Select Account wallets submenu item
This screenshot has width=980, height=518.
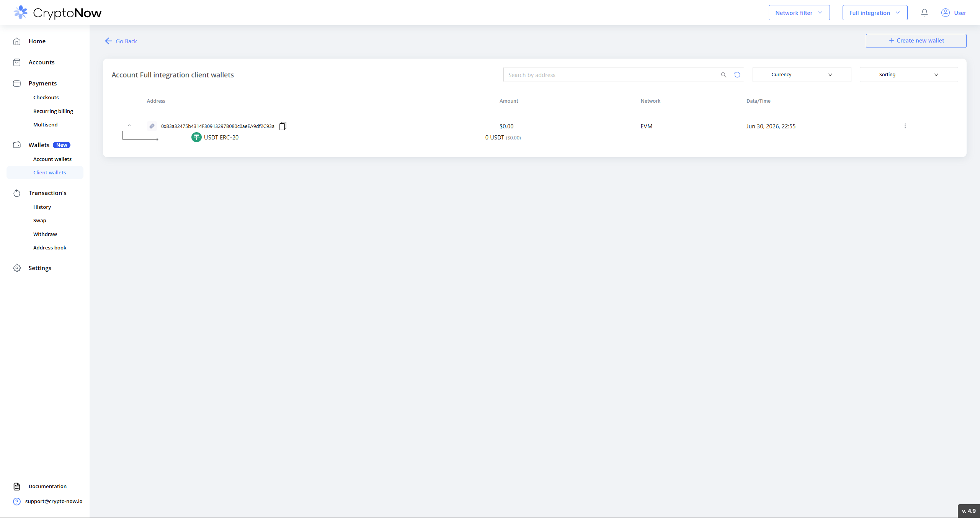pos(52,159)
